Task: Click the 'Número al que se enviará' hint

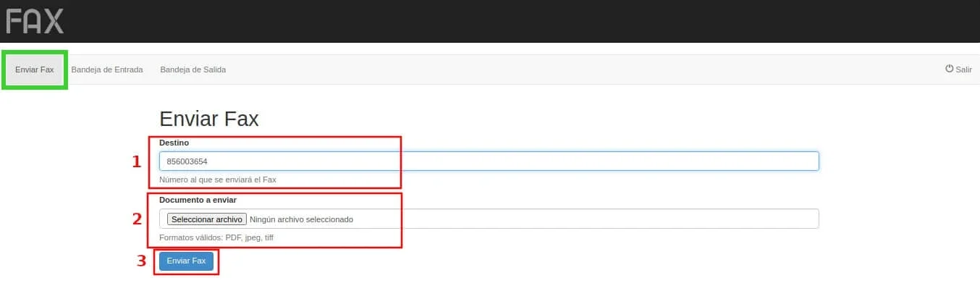Action: [218, 180]
